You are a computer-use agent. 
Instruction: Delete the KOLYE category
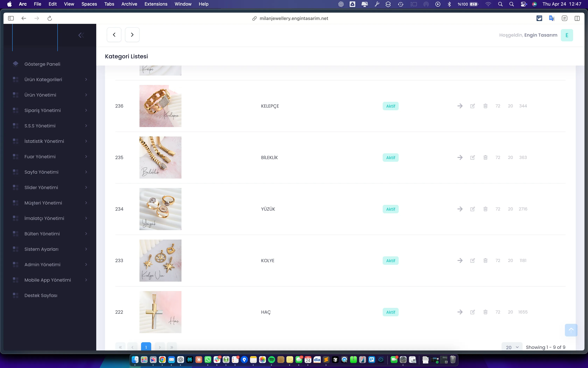pos(485,260)
